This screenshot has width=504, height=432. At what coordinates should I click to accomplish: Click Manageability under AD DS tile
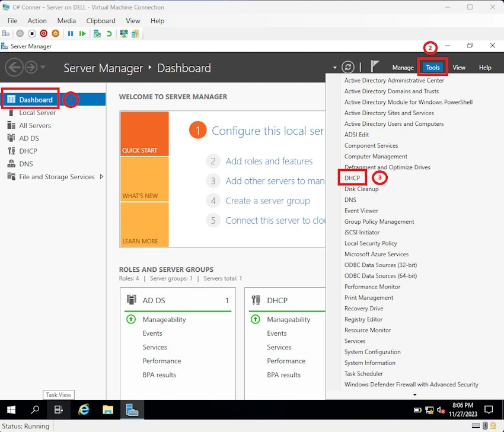click(x=164, y=319)
